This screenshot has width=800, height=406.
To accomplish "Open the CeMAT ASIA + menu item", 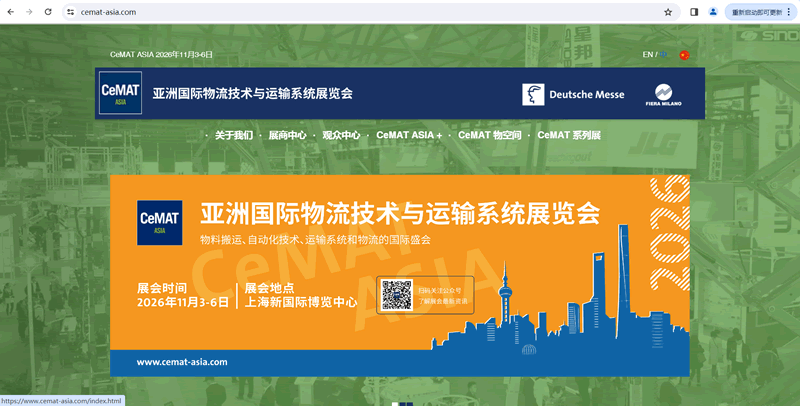I will [x=409, y=135].
